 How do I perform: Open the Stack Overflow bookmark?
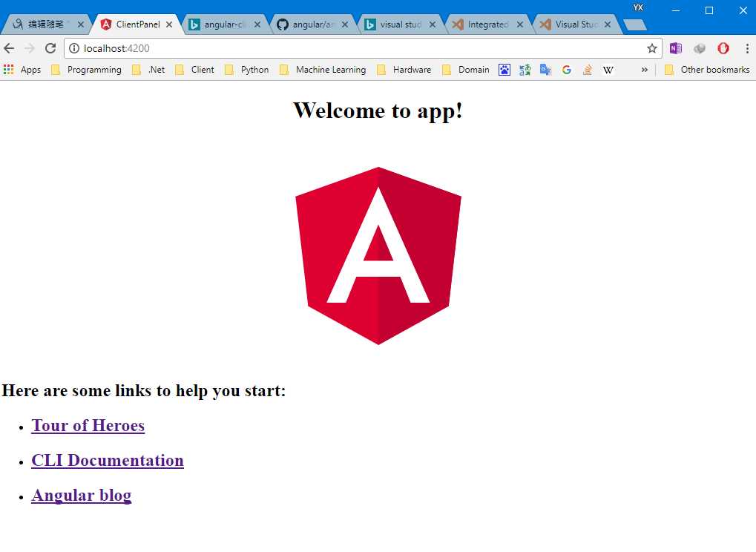coord(588,70)
